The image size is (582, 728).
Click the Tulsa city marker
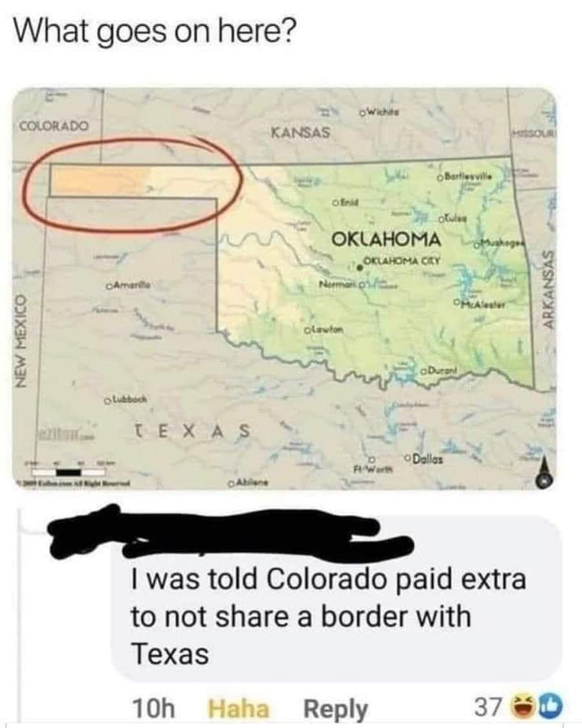[439, 218]
